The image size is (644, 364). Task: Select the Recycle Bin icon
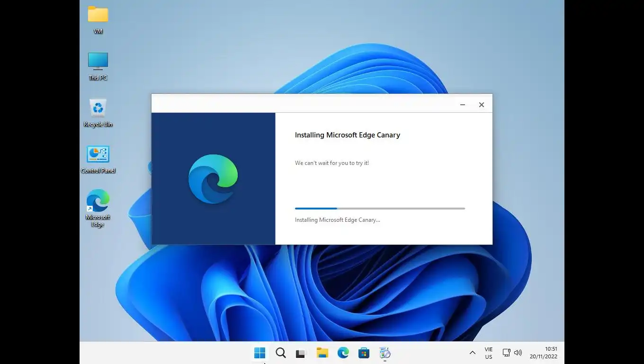click(x=98, y=113)
